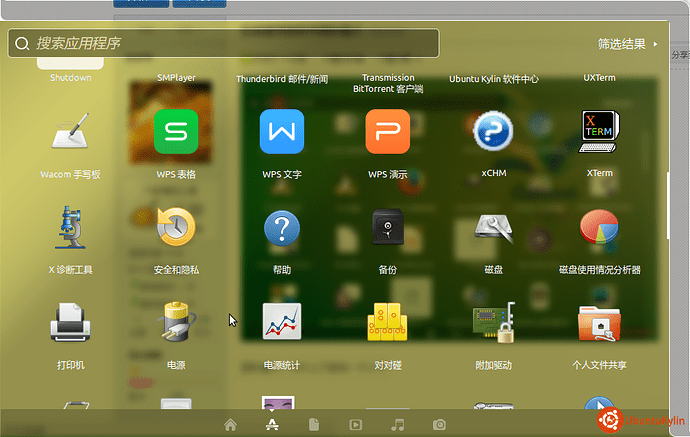Open 磁盘使用情况分析器 pie chart icon

pyautogui.click(x=600, y=228)
